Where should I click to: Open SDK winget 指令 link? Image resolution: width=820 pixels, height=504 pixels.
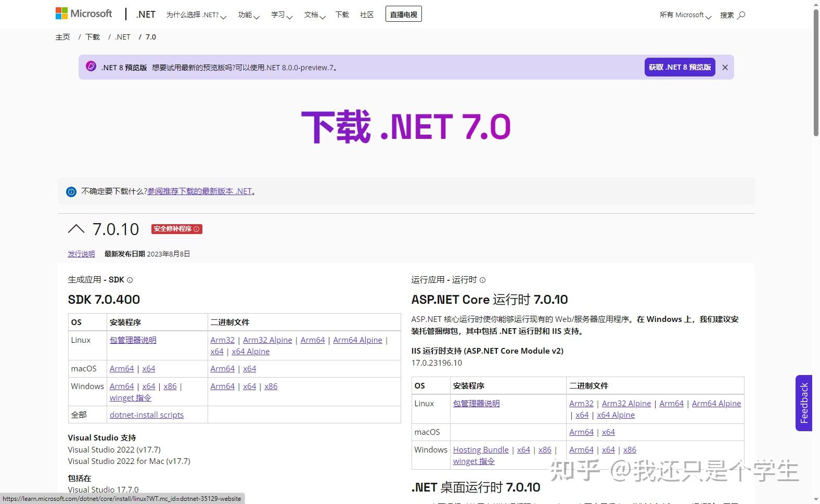[131, 398]
